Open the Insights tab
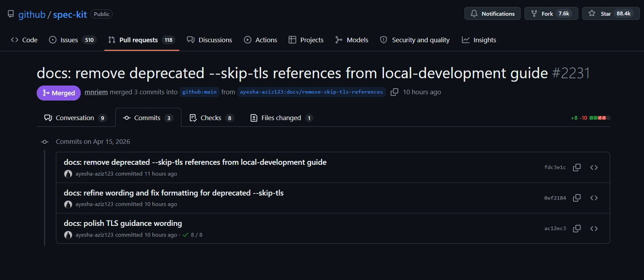The height and width of the screenshot is (280, 644). click(x=479, y=40)
